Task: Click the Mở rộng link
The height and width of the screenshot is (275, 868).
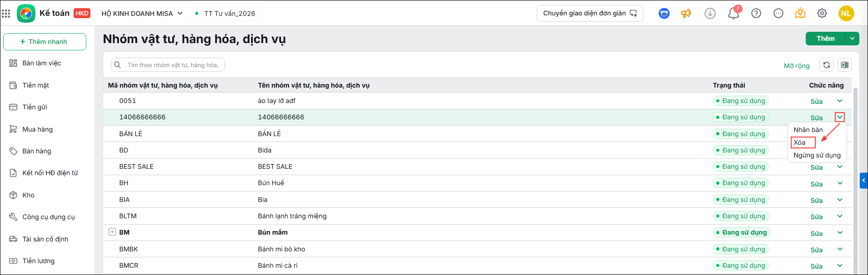Action: [797, 66]
